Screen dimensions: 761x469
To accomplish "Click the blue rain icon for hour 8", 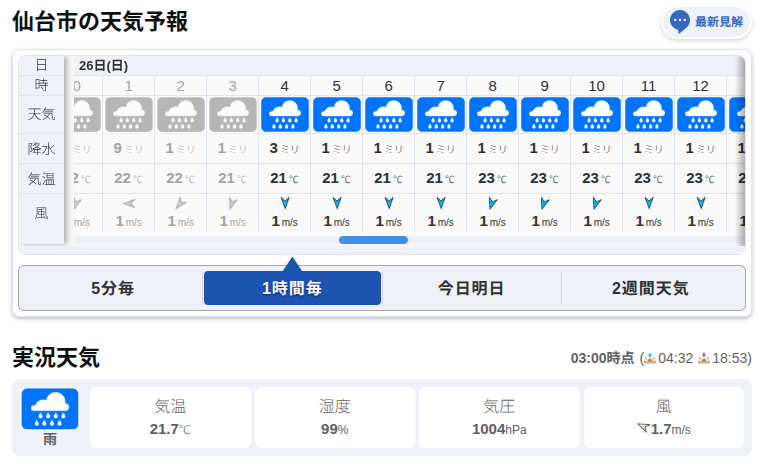I will tap(493, 115).
